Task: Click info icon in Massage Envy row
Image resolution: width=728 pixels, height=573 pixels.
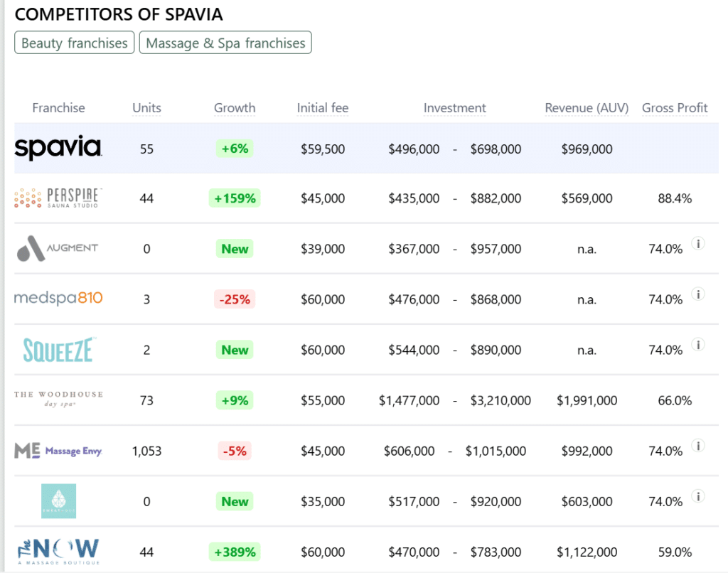Action: tap(698, 446)
